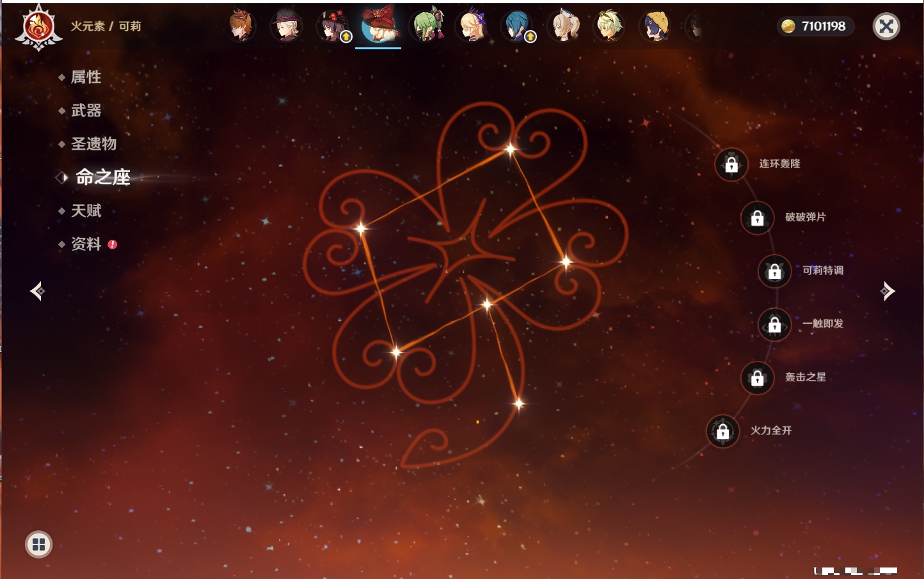Click the 破破弹片 label
Screen dimensions: 924x579
pyautogui.click(x=806, y=217)
